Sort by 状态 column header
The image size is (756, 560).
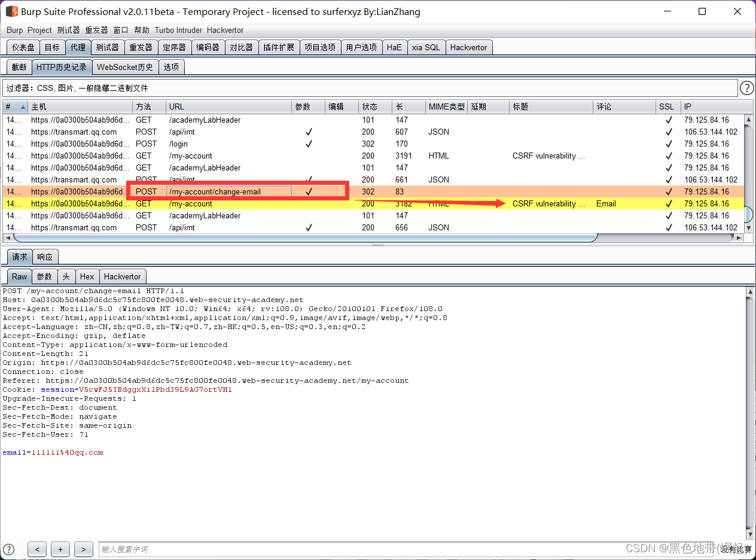click(x=375, y=106)
